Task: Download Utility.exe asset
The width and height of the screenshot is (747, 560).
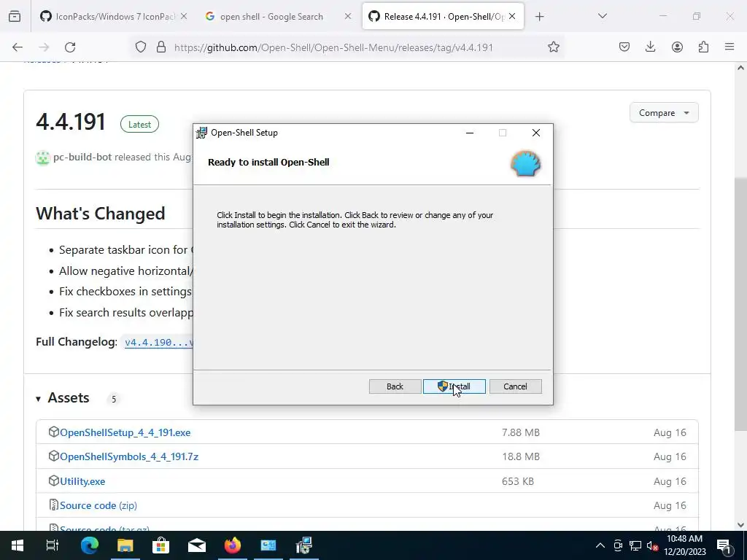Action: [x=82, y=481]
